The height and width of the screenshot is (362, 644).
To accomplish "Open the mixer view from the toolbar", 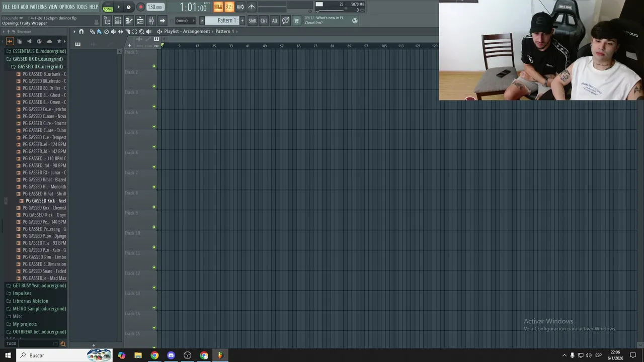I will pyautogui.click(x=151, y=21).
